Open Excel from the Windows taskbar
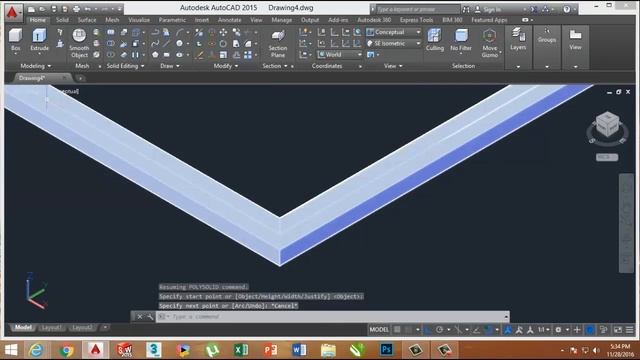This screenshot has height=360, width=640. point(241,349)
